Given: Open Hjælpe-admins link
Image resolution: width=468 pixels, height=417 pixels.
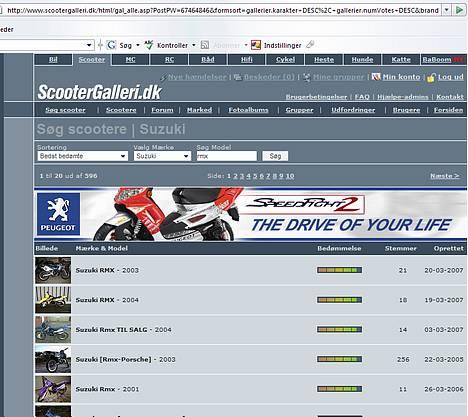Looking at the screenshot, I should click(403, 97).
